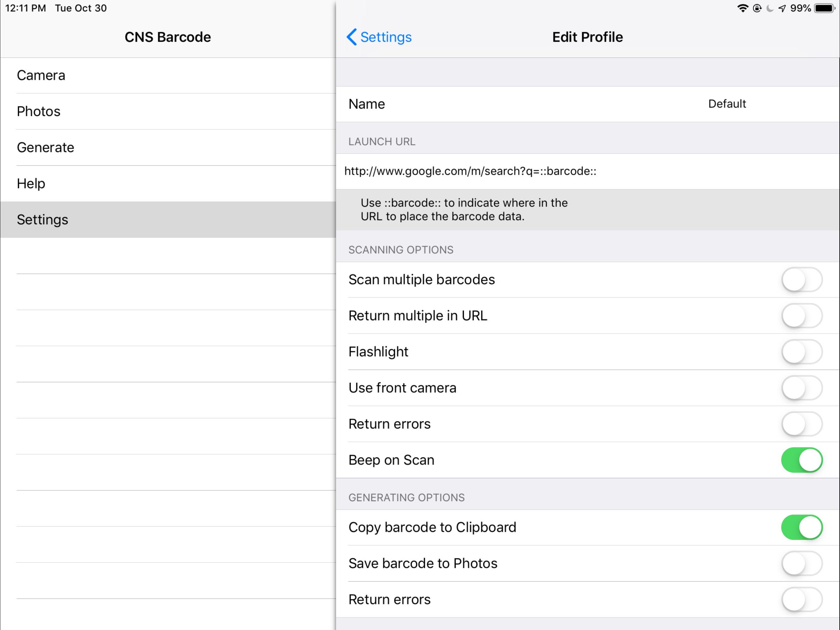Toggle Return errors under Scanning Options
Screen dimensions: 840x630
tap(802, 424)
